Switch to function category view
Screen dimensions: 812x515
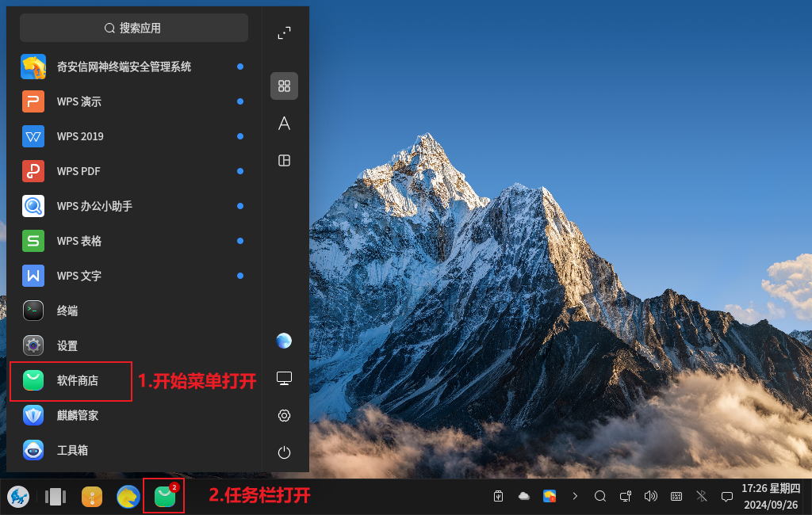(x=284, y=161)
